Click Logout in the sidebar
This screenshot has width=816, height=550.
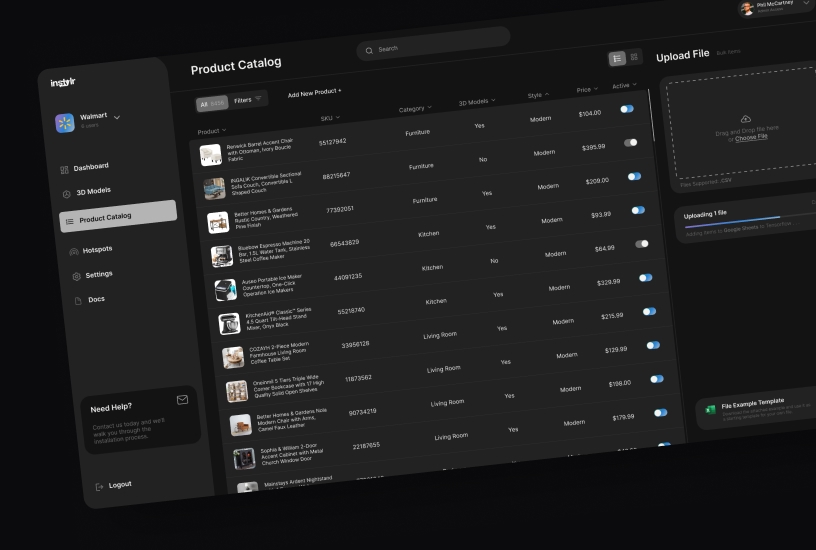pyautogui.click(x=120, y=485)
